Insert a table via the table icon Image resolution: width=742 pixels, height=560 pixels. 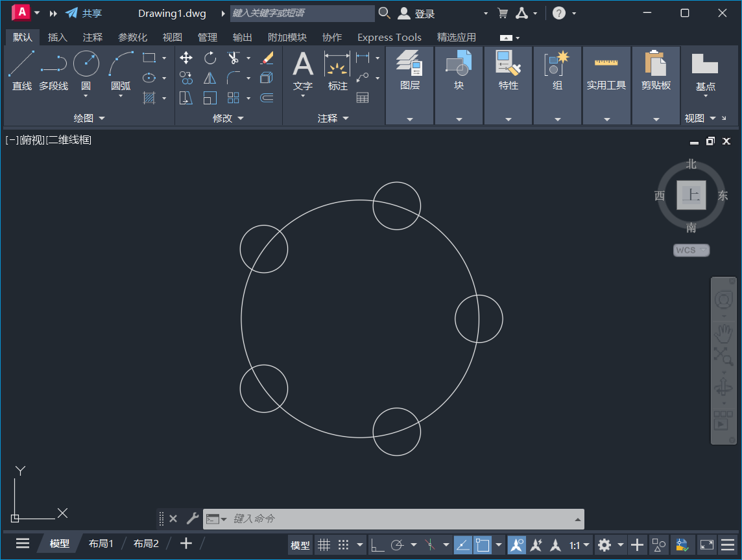tap(362, 98)
